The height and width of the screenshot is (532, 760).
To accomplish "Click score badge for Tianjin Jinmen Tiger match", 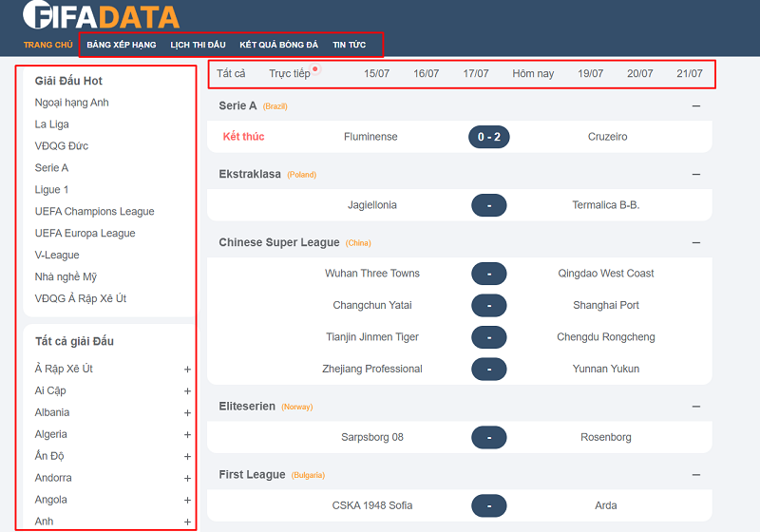I will pyautogui.click(x=489, y=337).
